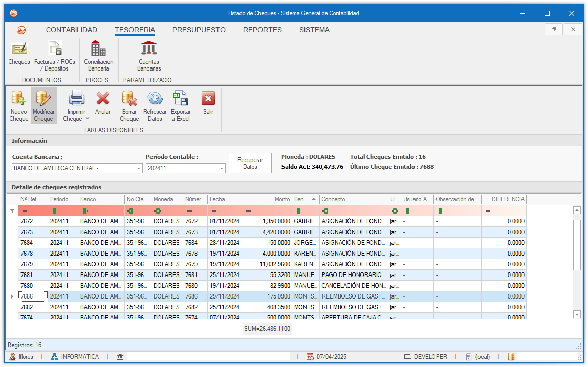
Task: Click the round application logo in ribbon
Action: coord(21,30)
